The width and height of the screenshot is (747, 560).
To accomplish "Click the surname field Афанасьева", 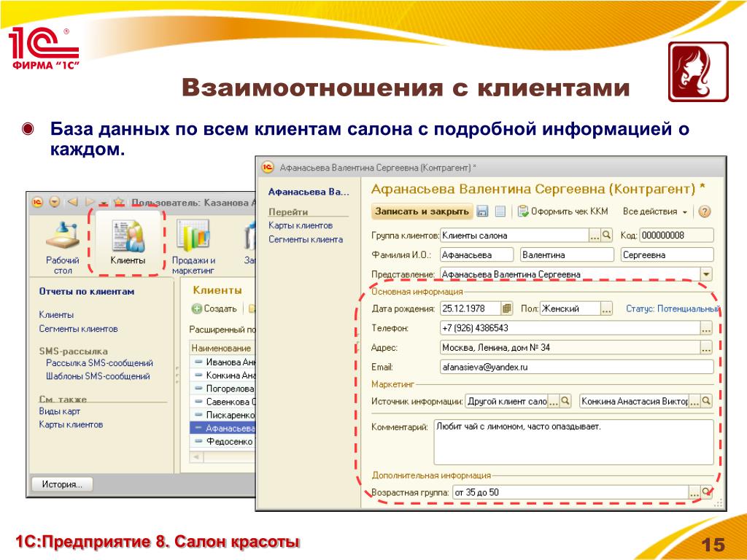I will (476, 254).
